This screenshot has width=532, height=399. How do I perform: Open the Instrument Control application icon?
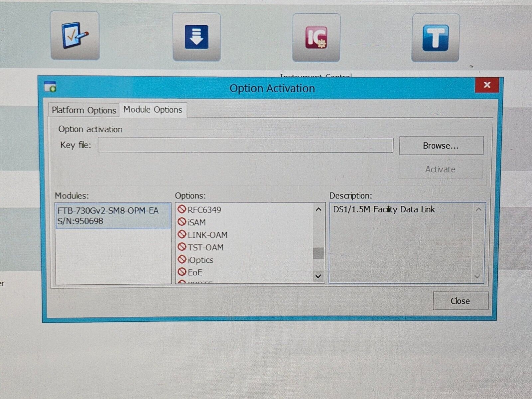click(316, 38)
